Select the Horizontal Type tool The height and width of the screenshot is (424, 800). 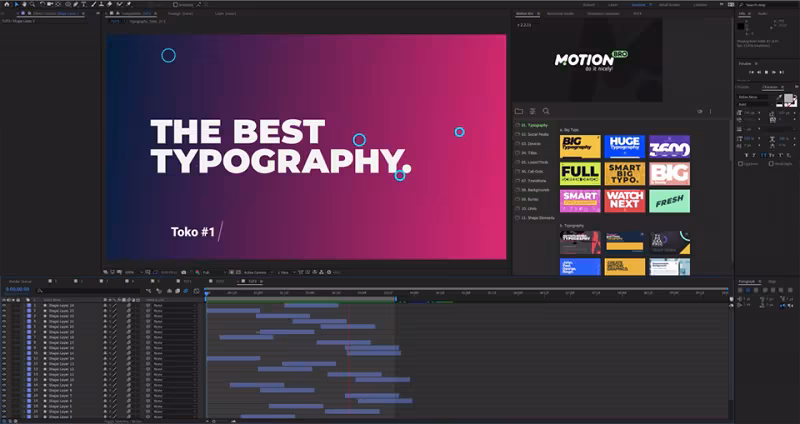click(84, 4)
